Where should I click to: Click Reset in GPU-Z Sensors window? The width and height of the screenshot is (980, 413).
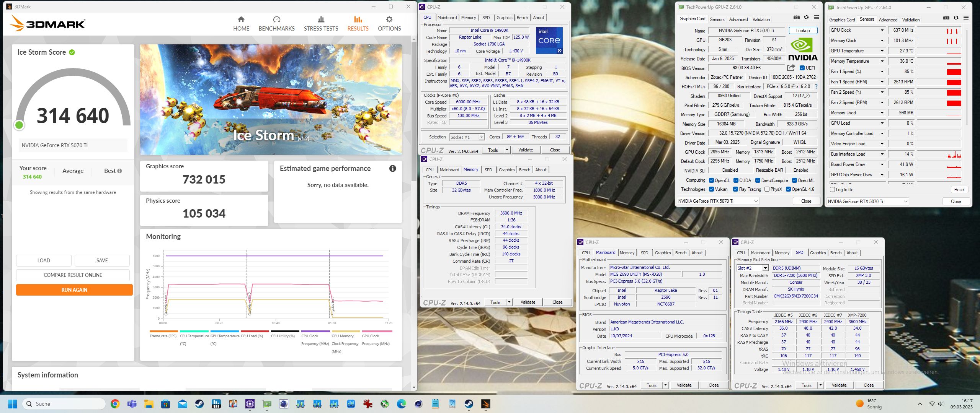[959, 190]
